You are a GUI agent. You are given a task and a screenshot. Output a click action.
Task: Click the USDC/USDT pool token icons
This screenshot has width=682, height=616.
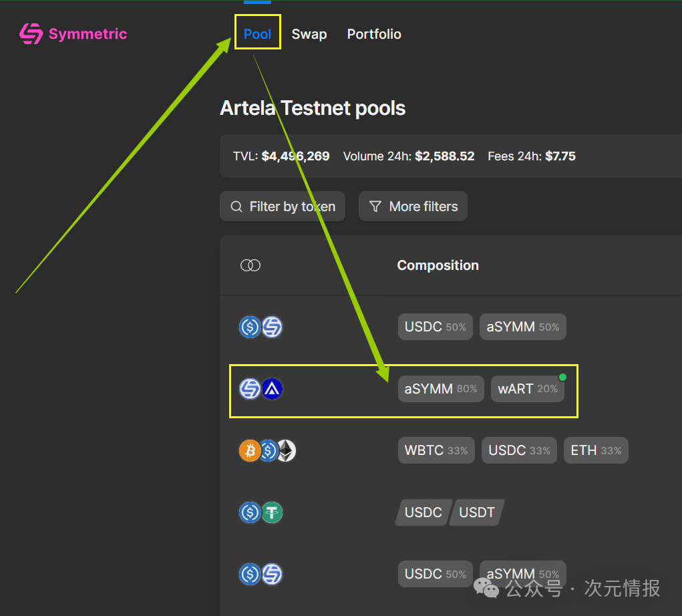click(x=261, y=512)
